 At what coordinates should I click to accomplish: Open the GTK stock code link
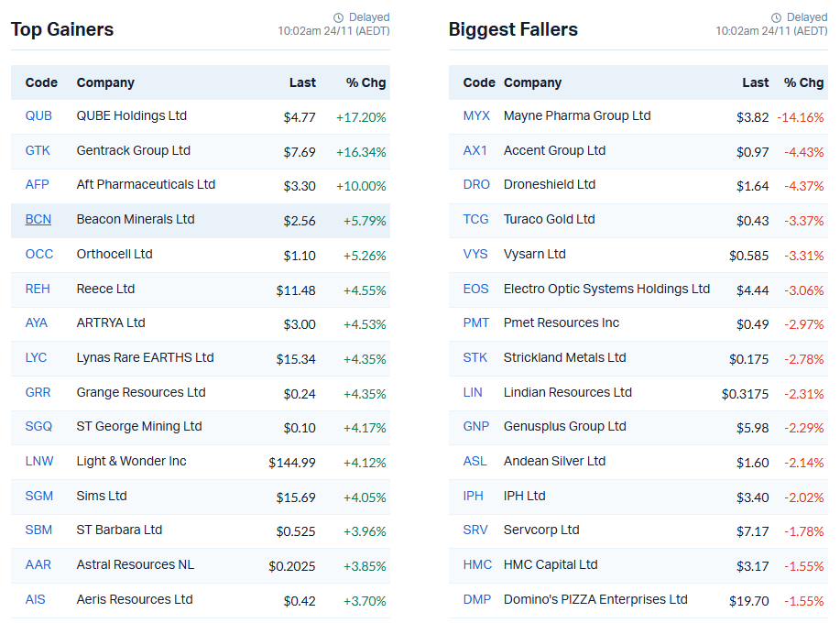[x=38, y=150]
